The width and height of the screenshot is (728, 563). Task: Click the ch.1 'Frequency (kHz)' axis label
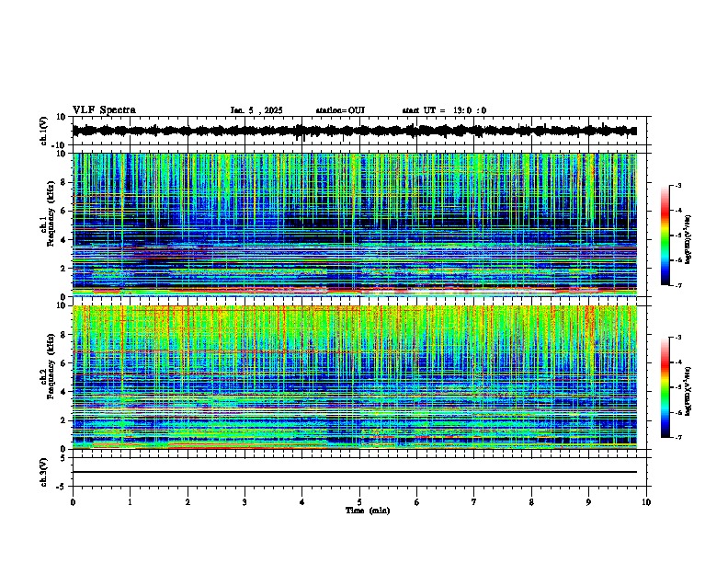50,214
